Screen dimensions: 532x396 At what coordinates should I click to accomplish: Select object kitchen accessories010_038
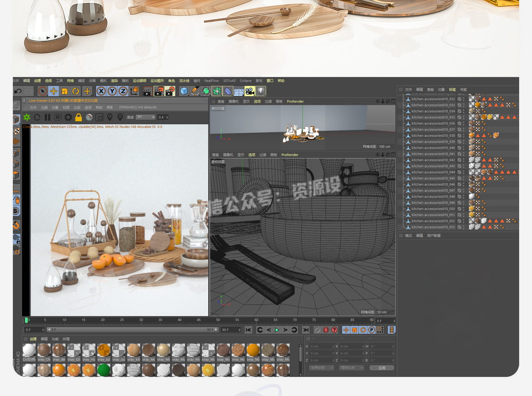433,136
